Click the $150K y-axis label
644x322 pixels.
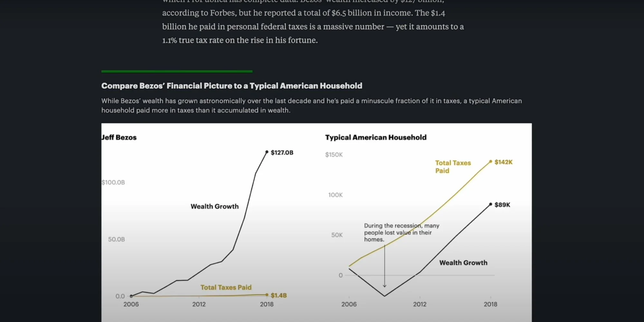[334, 155]
